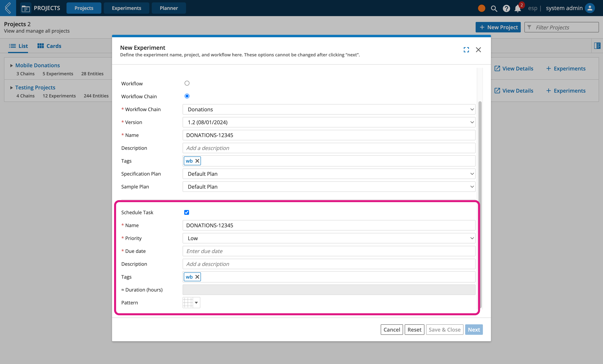Click the '12 Experiments' count text
603x364 pixels.
click(59, 96)
